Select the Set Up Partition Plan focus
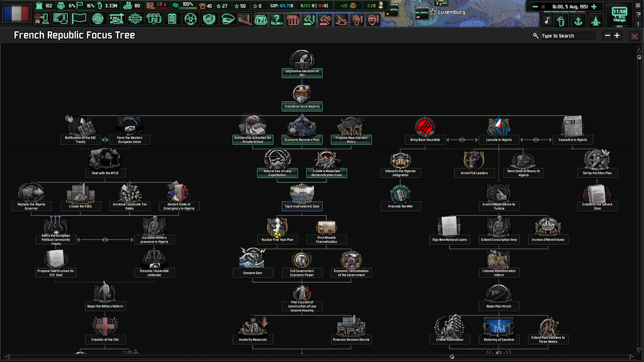Screen dimensions: 644x362 (x=597, y=163)
